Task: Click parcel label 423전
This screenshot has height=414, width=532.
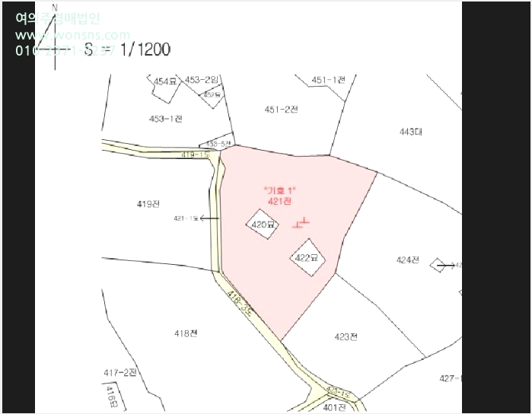Action: pyautogui.click(x=346, y=336)
